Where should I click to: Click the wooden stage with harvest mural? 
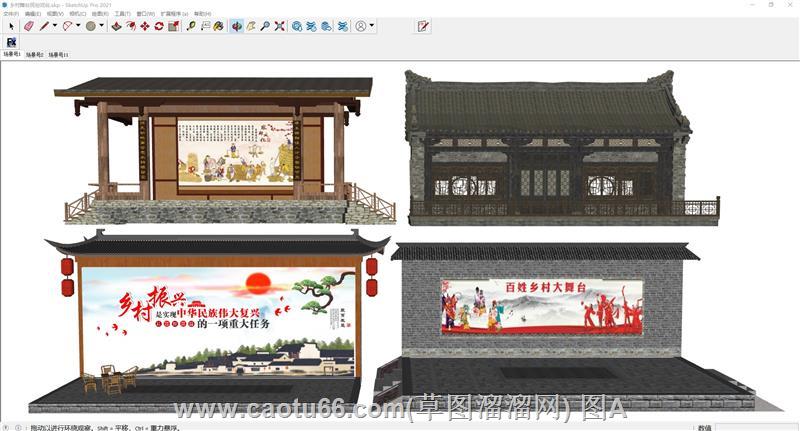coord(224,150)
